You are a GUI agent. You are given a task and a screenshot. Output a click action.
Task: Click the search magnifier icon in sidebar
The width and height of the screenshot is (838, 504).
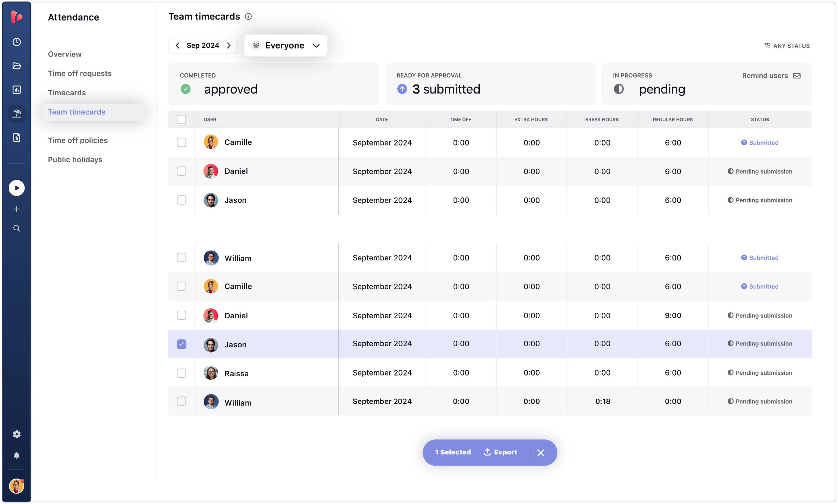tap(17, 228)
